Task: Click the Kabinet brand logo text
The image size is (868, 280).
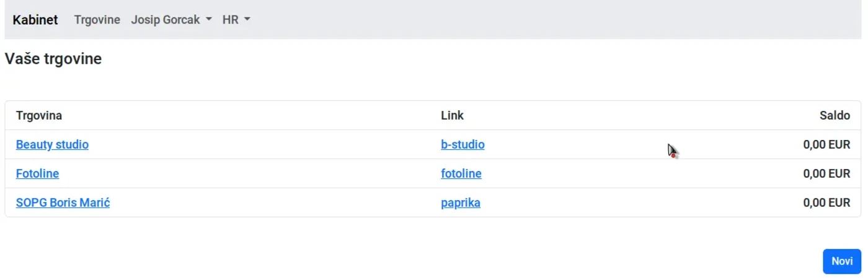Action: tap(35, 20)
